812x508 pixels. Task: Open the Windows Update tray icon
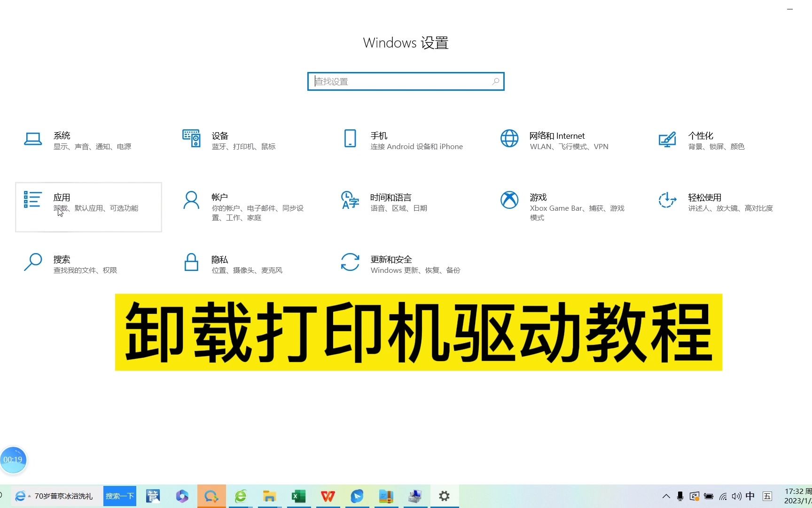tap(695, 496)
